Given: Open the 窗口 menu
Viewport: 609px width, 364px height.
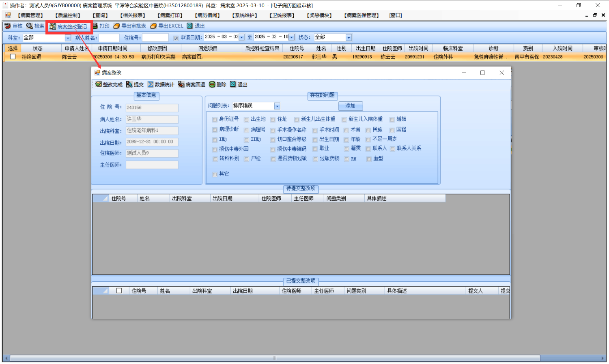Looking at the screenshot, I should (396, 15).
